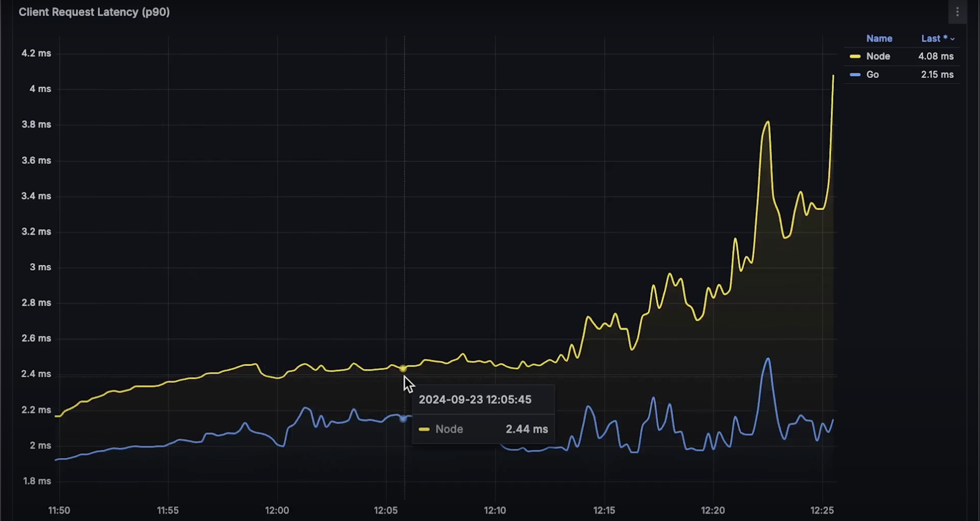Click the yellow Node legend color swatch

tap(855, 56)
